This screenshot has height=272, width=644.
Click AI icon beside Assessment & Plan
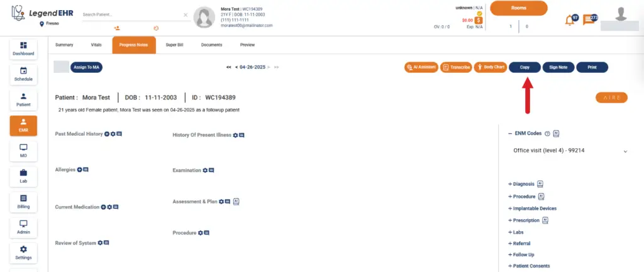pos(236,202)
